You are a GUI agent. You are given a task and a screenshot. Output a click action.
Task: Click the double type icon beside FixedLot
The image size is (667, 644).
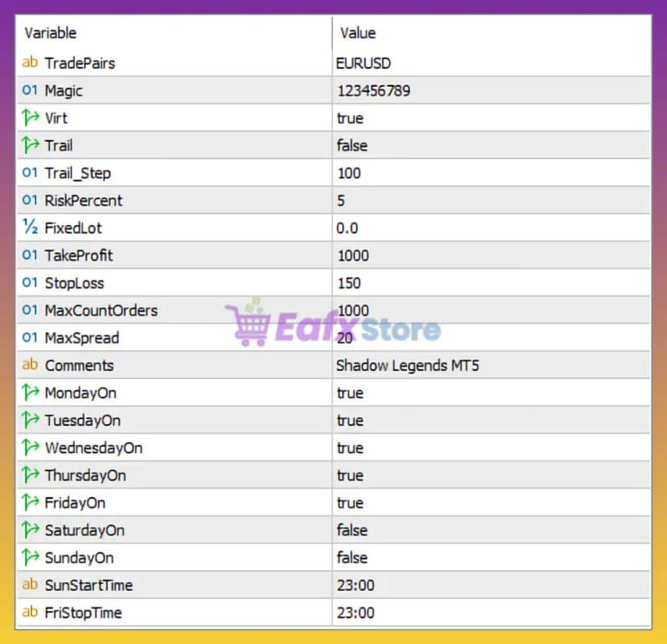[30, 227]
